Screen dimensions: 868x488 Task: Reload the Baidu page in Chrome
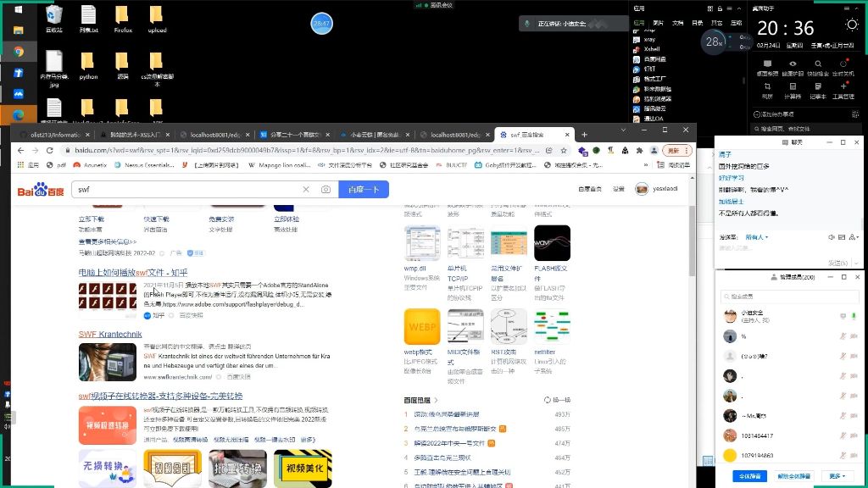(x=49, y=151)
